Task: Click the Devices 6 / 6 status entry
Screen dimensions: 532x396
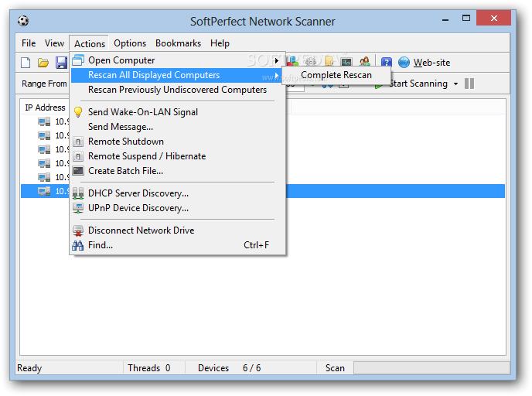Action: [x=230, y=368]
